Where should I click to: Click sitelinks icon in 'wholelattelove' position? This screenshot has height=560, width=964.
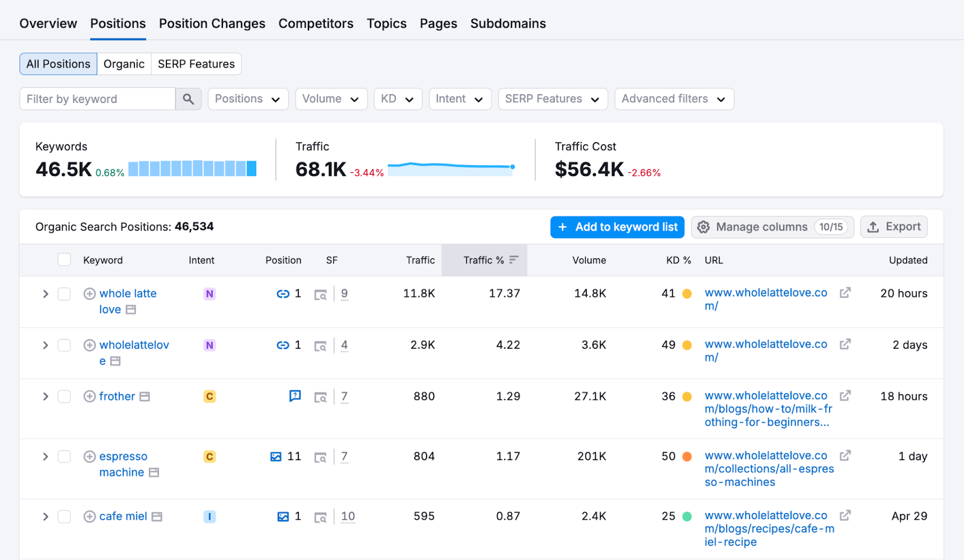coord(283,345)
